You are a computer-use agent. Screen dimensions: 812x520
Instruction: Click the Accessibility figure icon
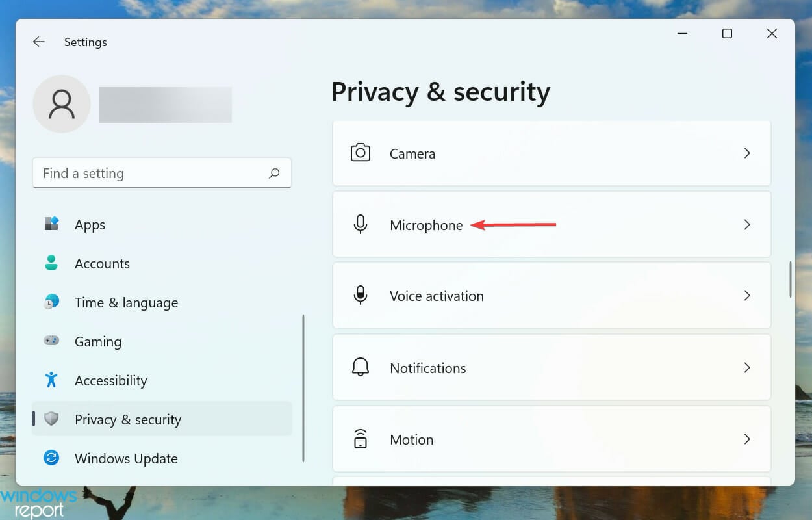pos(51,380)
